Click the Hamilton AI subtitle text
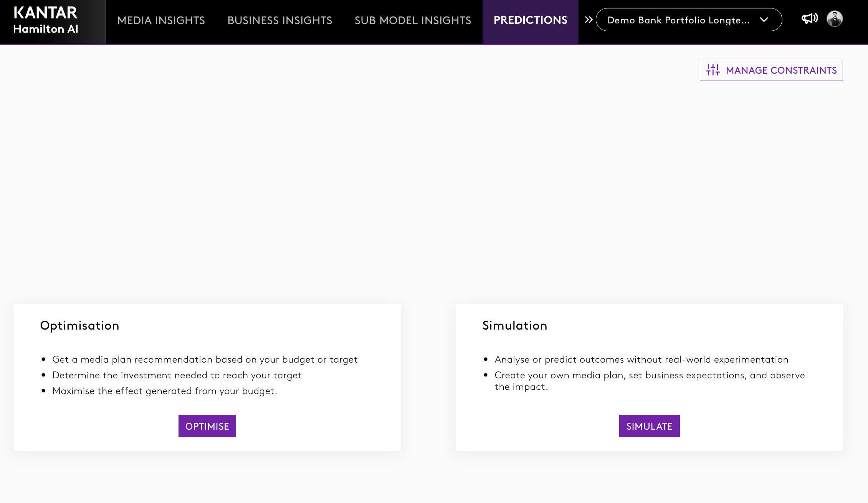Screen dimensions: 868x503 coord(46,29)
